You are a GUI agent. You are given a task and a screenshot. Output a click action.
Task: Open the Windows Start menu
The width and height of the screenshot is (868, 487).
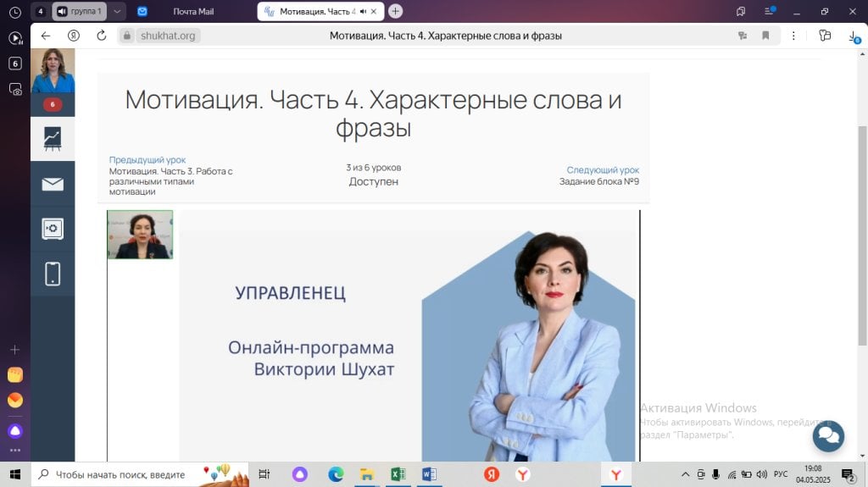[15, 474]
